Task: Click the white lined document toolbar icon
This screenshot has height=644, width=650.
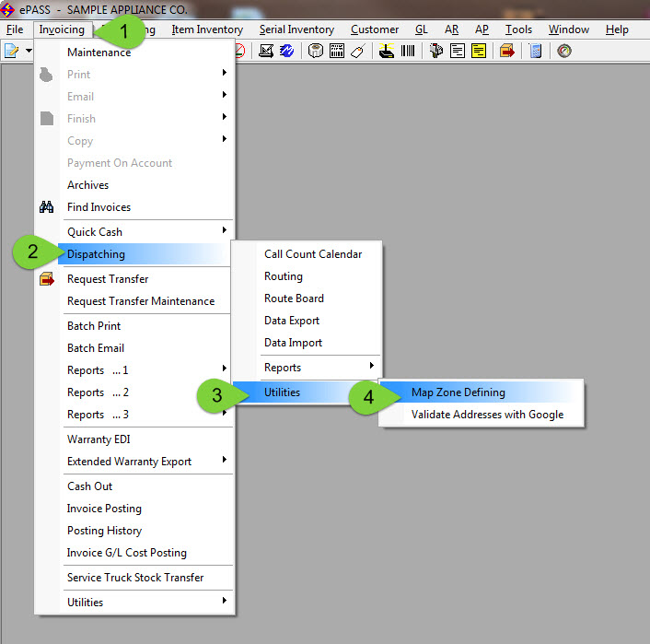Action: (x=458, y=51)
